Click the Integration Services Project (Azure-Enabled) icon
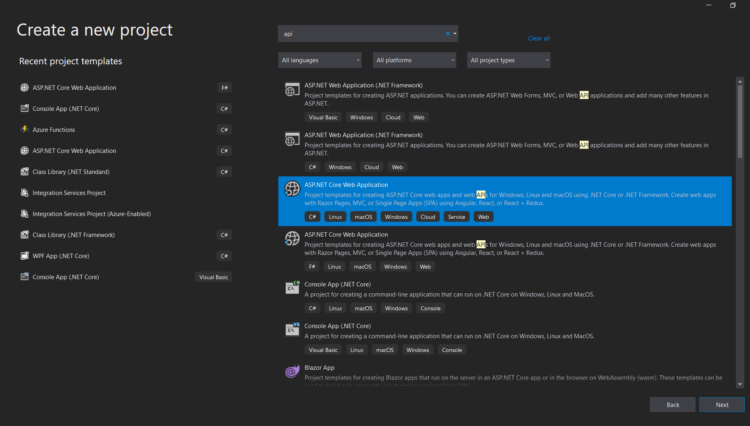Viewport: 750px width, 426px height. click(x=24, y=214)
